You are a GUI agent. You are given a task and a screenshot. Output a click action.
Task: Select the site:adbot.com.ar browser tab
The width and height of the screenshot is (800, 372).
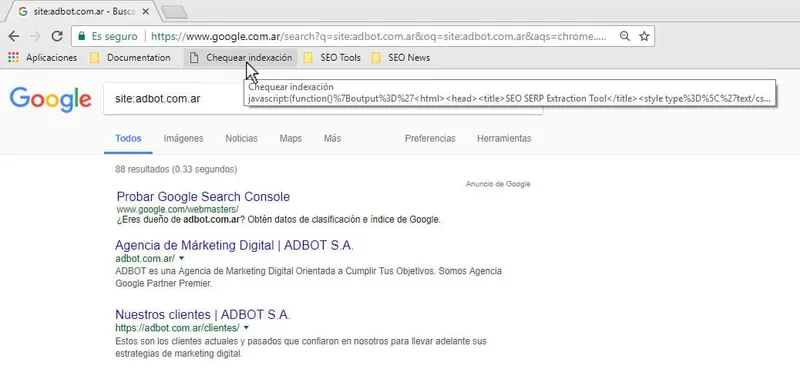point(82,11)
